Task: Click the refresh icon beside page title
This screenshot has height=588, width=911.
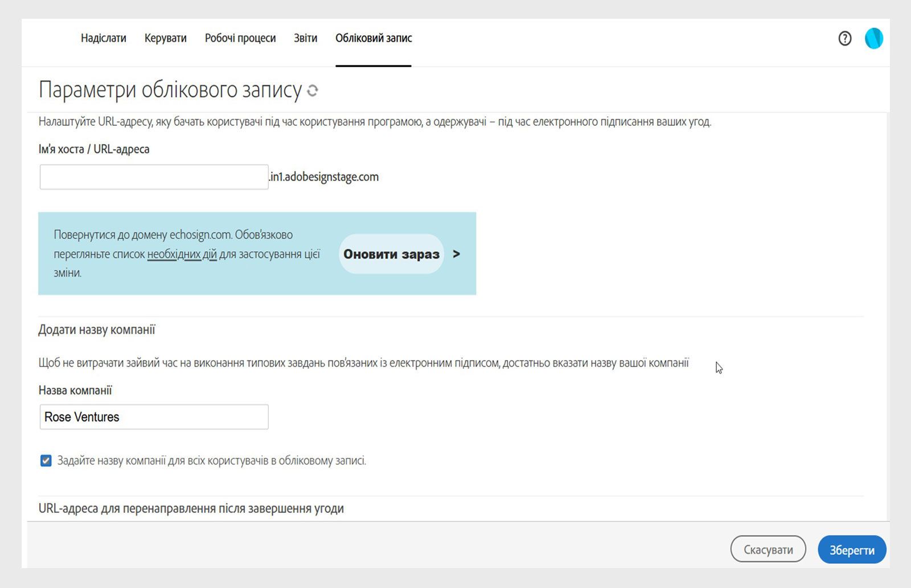Action: click(313, 91)
